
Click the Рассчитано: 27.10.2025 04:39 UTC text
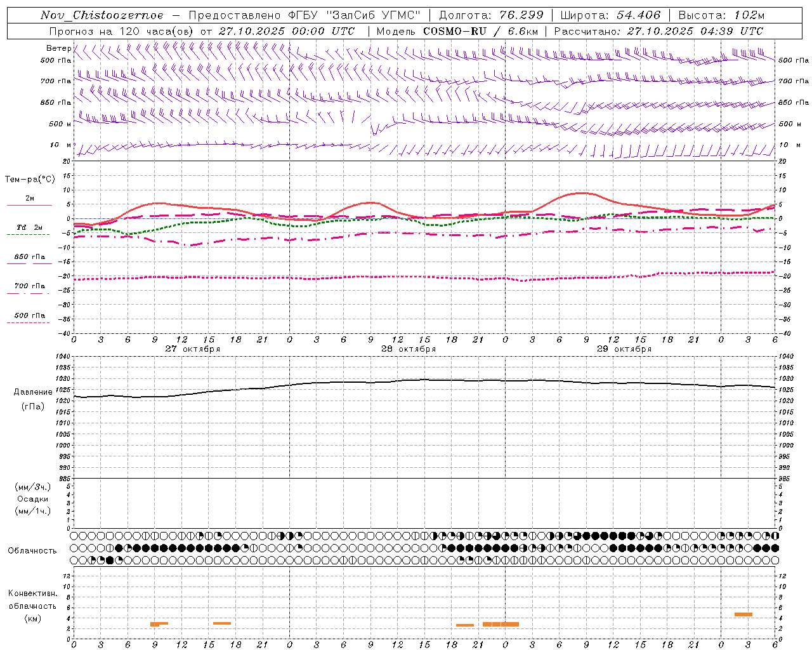click(x=658, y=31)
